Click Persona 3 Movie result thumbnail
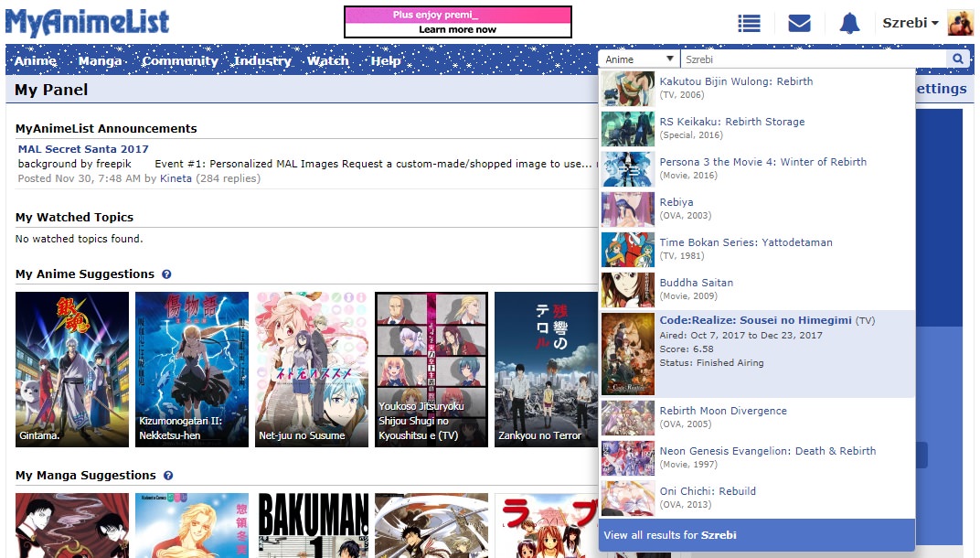The width and height of the screenshot is (980, 558). [627, 169]
